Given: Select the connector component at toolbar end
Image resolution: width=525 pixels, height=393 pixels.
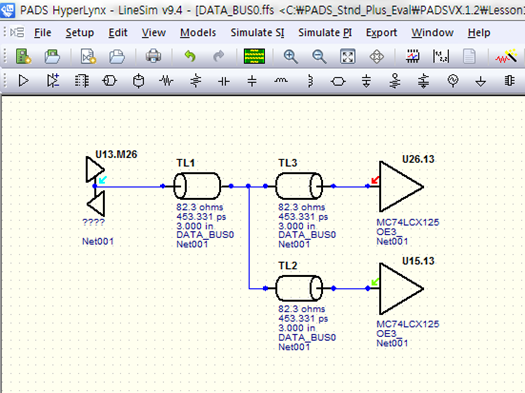Looking at the screenshot, I should pyautogui.click(x=509, y=81).
